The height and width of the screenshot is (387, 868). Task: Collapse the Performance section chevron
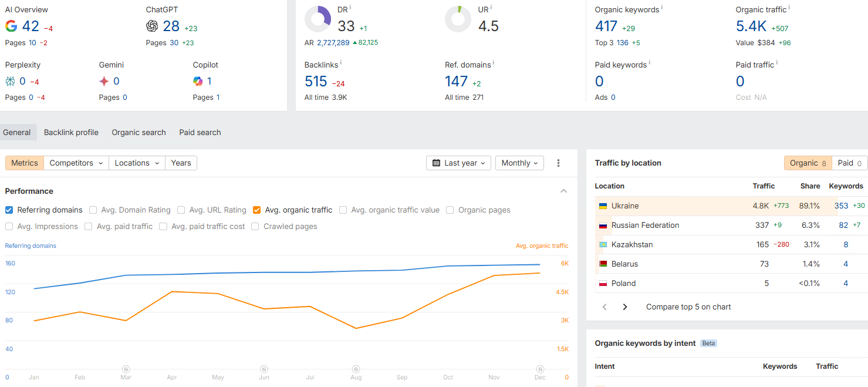point(563,191)
